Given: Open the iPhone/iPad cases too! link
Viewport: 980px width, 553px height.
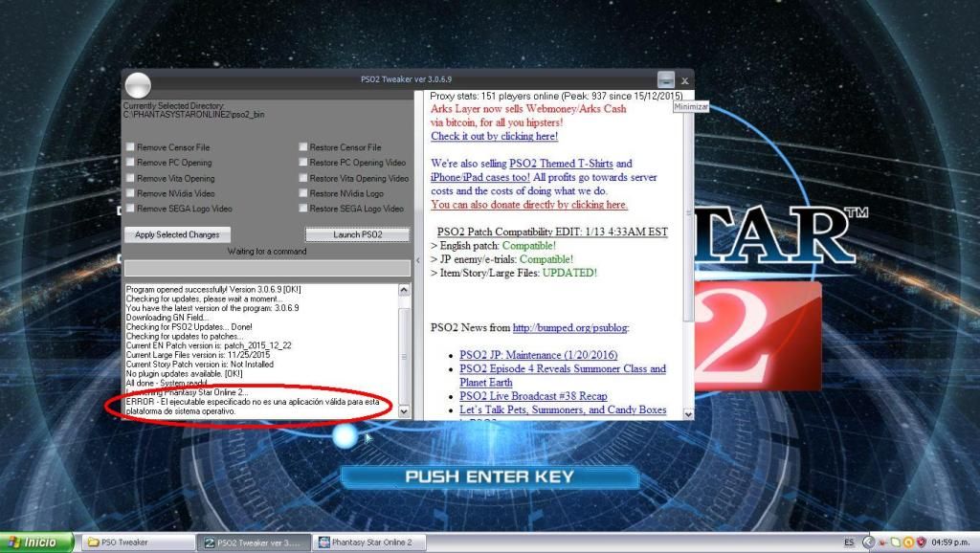Looking at the screenshot, I should point(480,177).
